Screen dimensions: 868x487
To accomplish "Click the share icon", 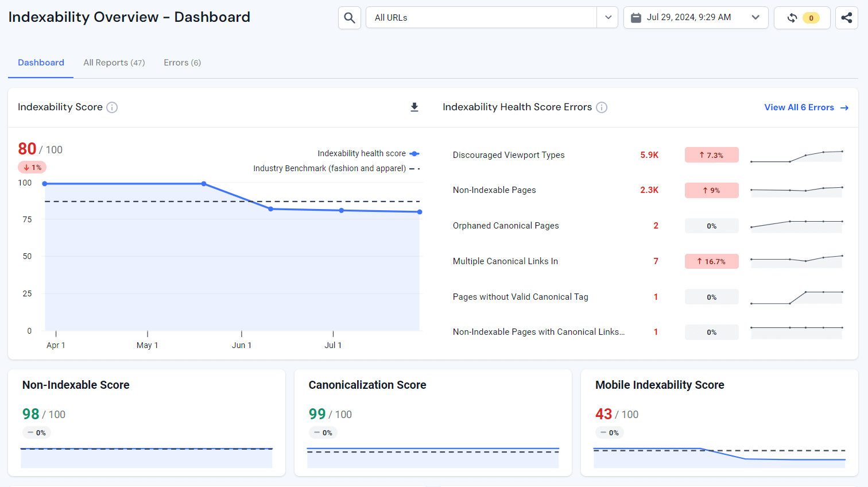I will pyautogui.click(x=847, y=17).
